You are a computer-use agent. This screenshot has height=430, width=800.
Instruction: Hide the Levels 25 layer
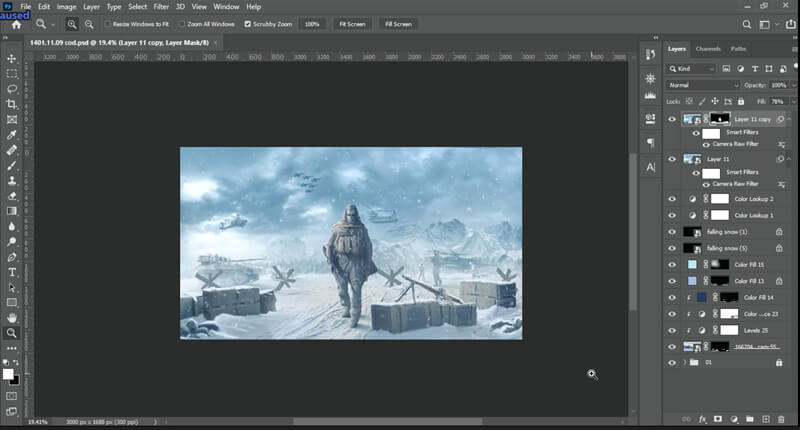pos(672,331)
